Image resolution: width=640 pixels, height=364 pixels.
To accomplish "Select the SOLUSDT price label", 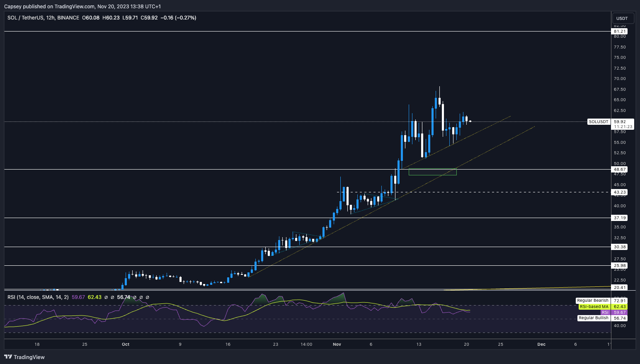I will click(x=599, y=122).
